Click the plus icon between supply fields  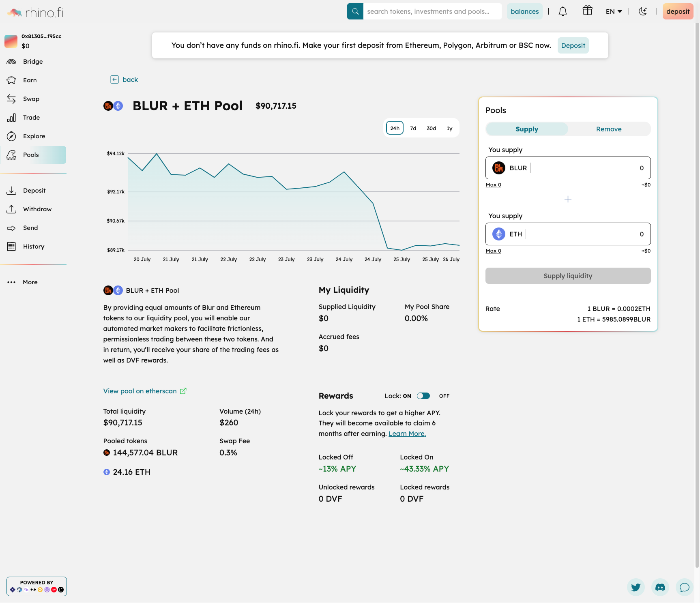(568, 199)
